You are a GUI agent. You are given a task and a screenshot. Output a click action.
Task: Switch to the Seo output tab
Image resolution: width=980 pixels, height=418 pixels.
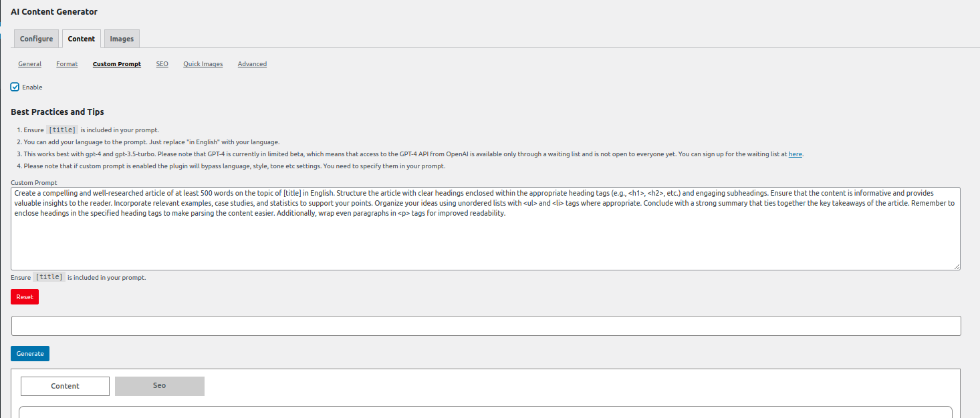(159, 386)
